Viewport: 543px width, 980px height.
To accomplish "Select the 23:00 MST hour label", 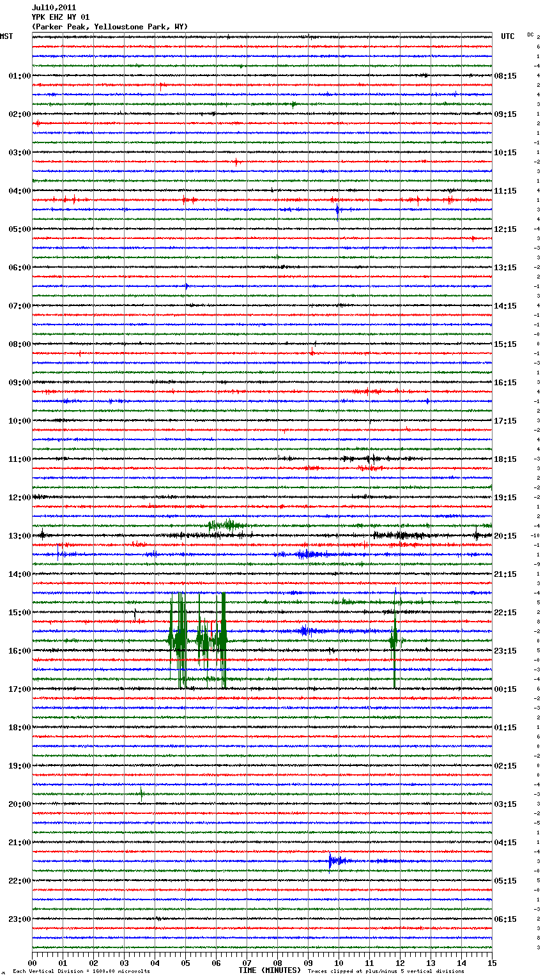I will coord(20,919).
